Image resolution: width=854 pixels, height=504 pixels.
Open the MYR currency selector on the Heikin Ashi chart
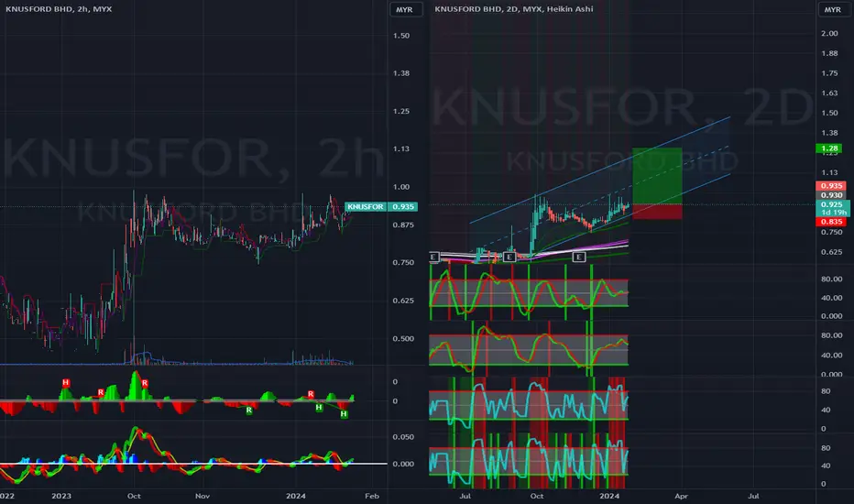tap(832, 10)
